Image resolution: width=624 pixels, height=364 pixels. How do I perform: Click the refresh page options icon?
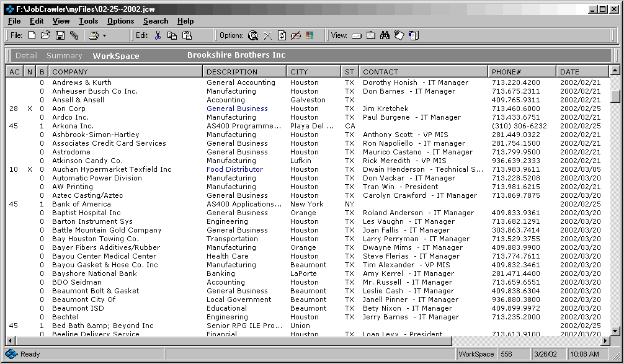[x=282, y=35]
